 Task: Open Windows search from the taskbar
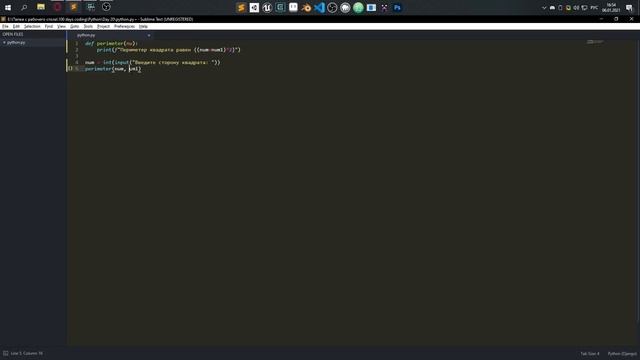coord(24,7)
